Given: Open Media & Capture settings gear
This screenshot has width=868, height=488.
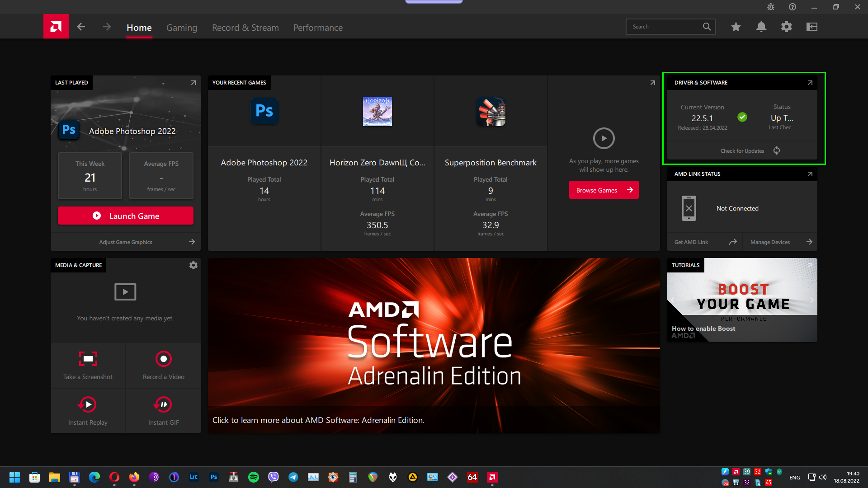Looking at the screenshot, I should click(193, 265).
